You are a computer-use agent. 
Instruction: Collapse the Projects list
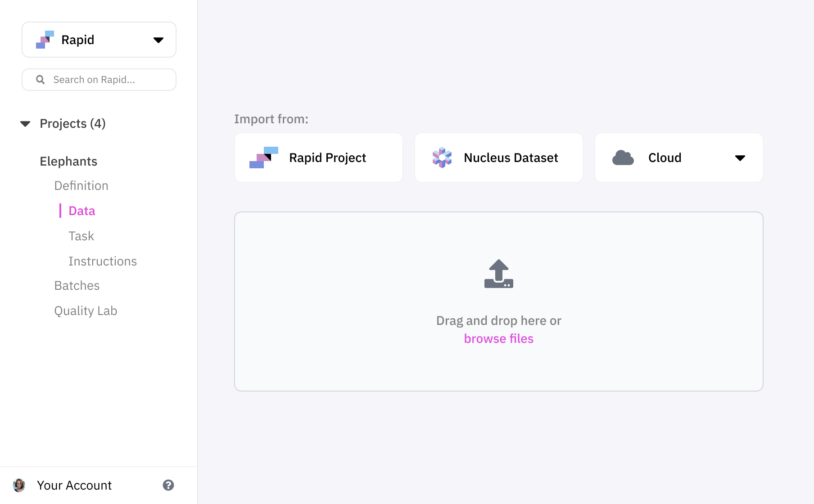tap(25, 123)
